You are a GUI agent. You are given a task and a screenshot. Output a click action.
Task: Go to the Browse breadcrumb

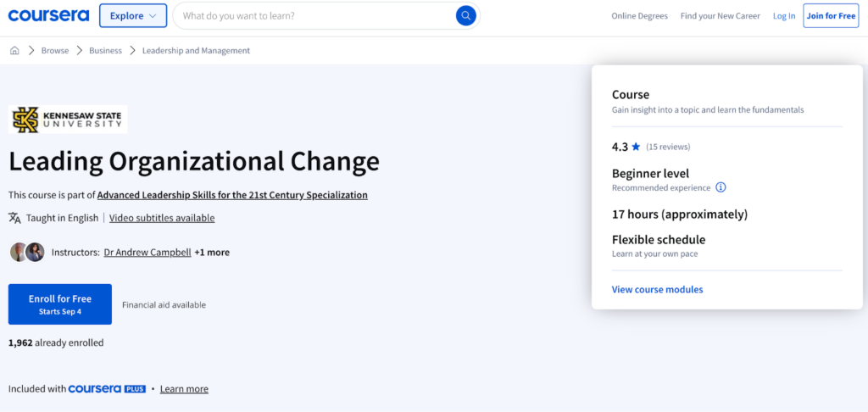(x=55, y=50)
